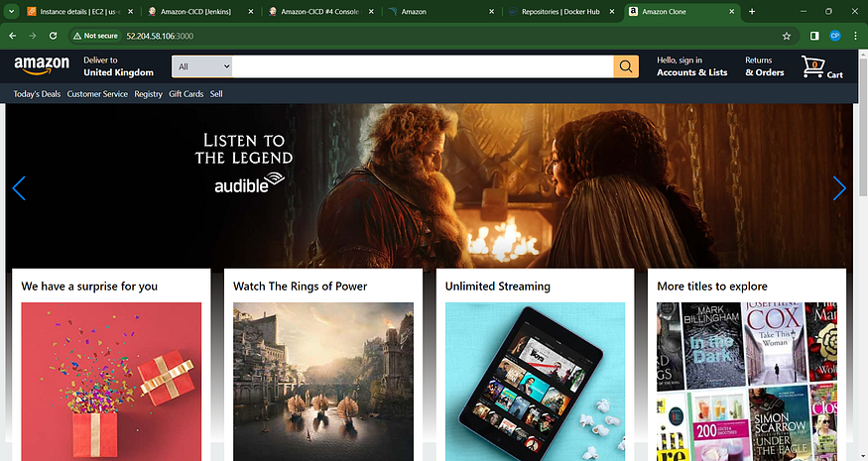Click 'We have a surprise for you' heading
The image size is (868, 461).
pos(89,287)
